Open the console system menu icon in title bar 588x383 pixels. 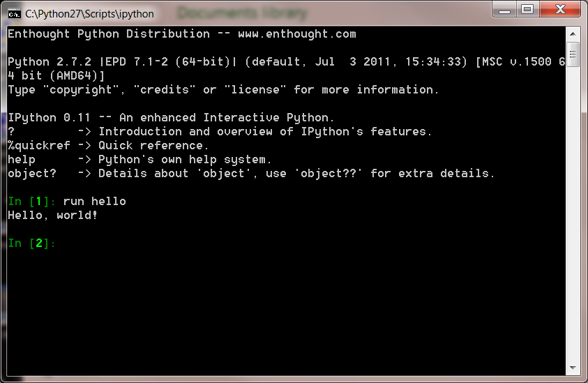pos(14,14)
